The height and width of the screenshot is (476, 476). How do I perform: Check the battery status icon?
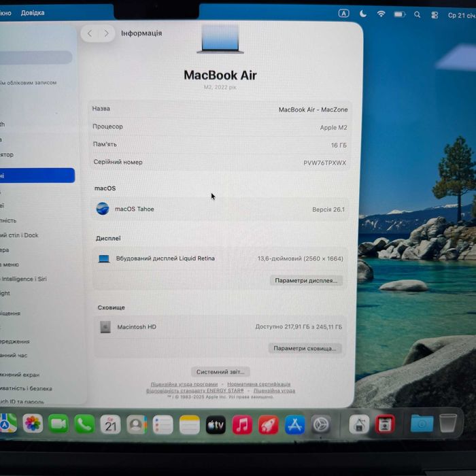[400, 14]
